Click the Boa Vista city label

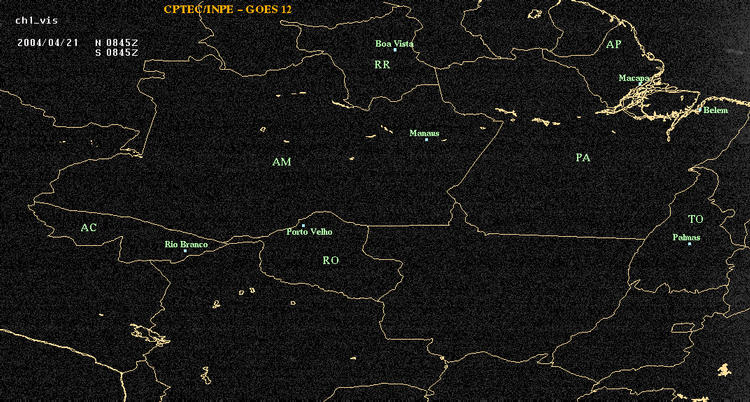[394, 44]
